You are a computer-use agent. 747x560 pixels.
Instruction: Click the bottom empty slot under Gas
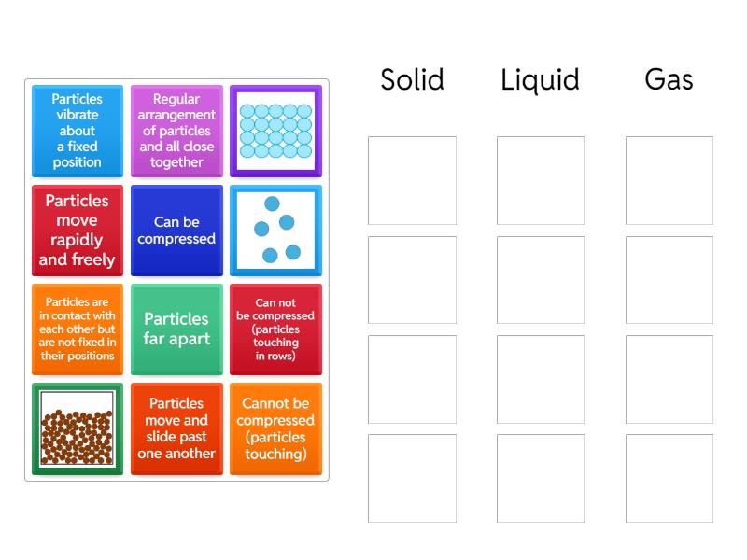click(x=669, y=478)
